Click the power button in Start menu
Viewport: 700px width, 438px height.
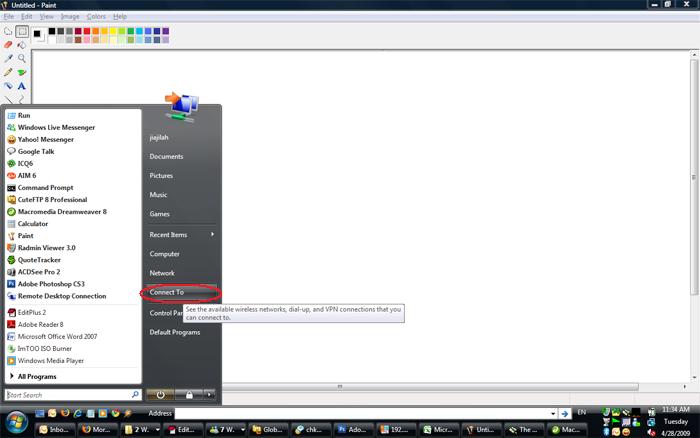coord(160,395)
